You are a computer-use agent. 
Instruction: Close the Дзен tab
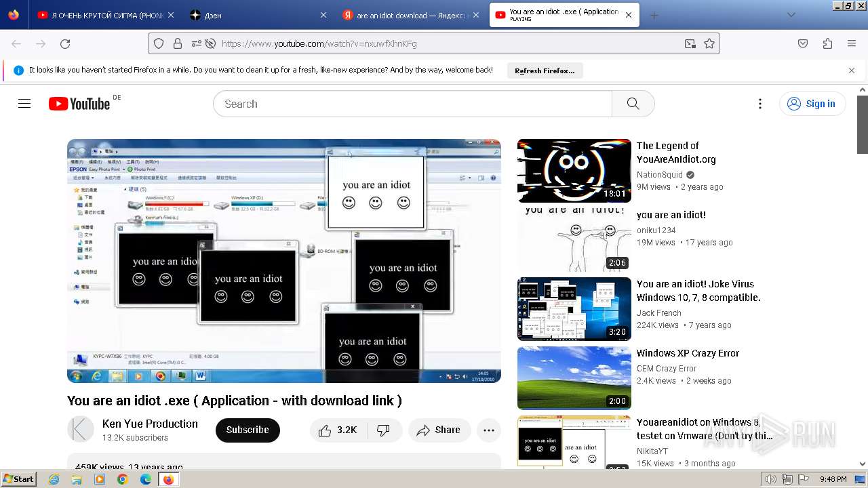323,15
